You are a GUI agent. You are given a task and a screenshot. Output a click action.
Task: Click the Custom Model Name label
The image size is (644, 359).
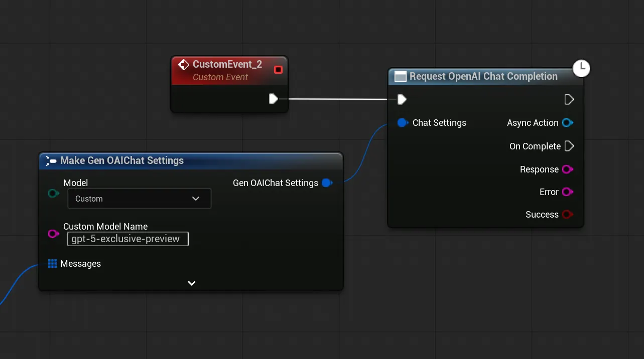click(105, 226)
